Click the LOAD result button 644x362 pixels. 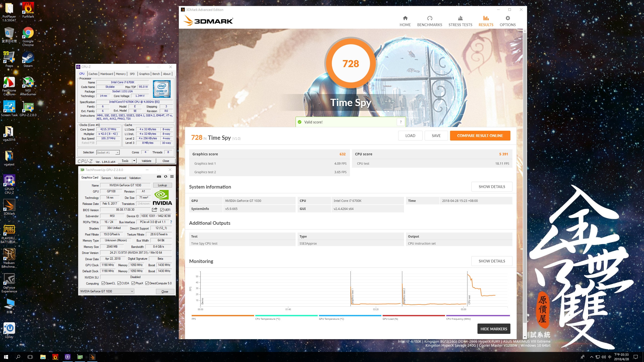click(410, 135)
